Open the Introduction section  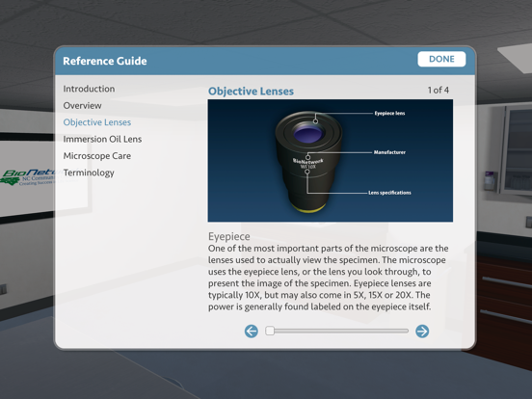point(89,89)
